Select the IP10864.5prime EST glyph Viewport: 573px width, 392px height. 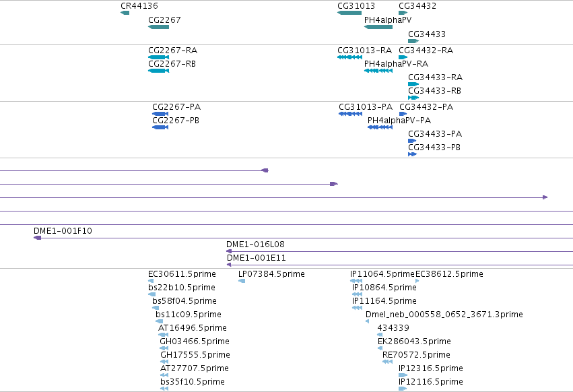(x=358, y=294)
